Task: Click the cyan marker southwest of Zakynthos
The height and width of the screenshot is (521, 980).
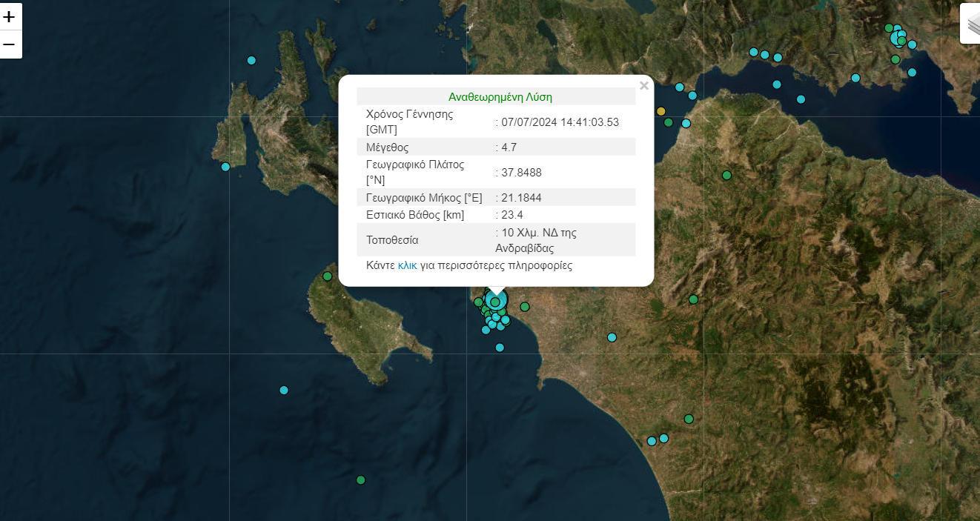Action: pos(284,390)
